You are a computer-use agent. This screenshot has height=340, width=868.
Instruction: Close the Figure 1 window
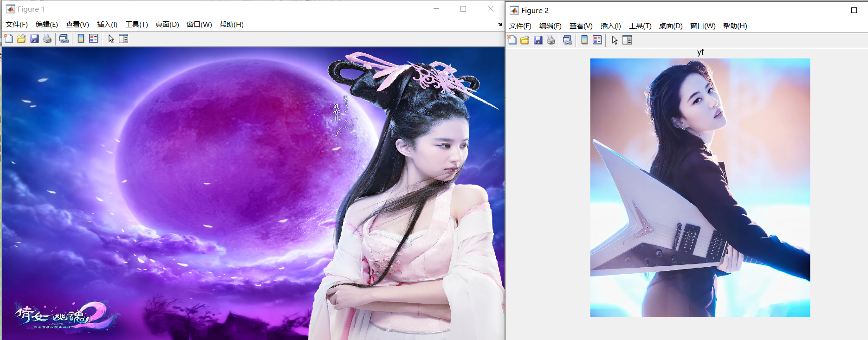click(x=491, y=9)
